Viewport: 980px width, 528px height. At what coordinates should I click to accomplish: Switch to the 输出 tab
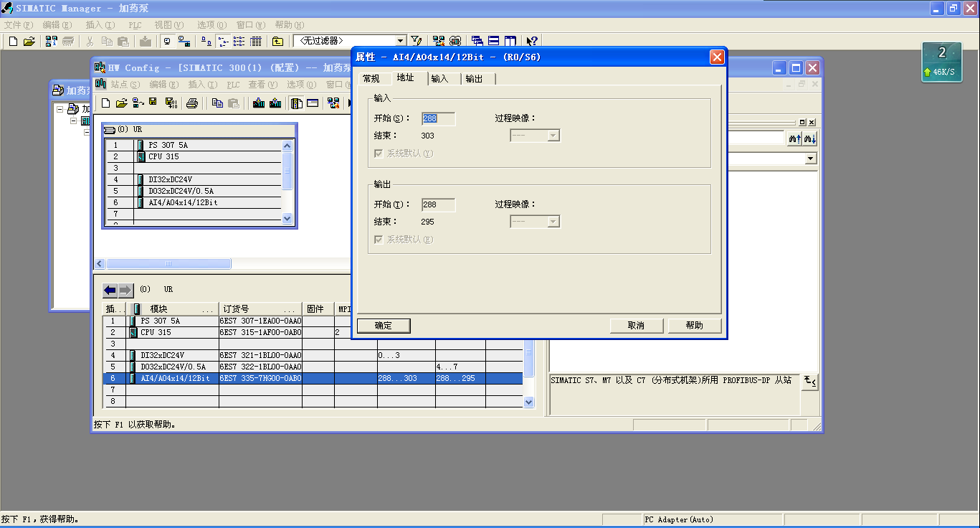(474, 79)
